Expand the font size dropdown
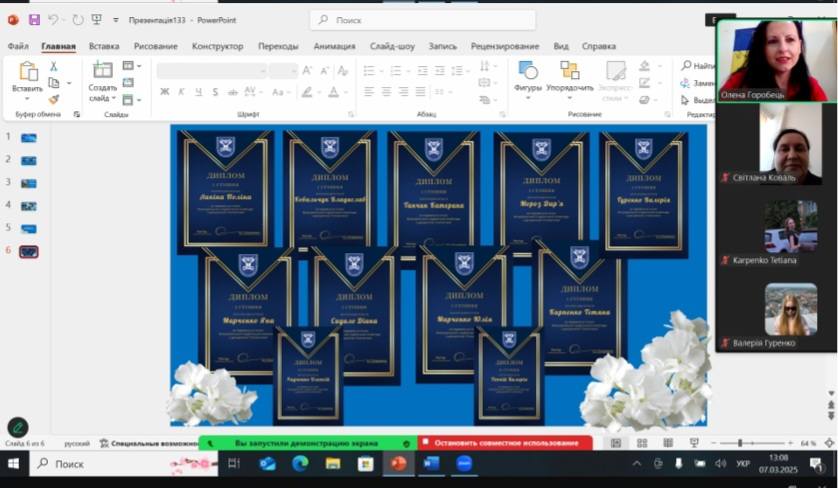Viewport: 838px width, 488px height. click(x=293, y=70)
